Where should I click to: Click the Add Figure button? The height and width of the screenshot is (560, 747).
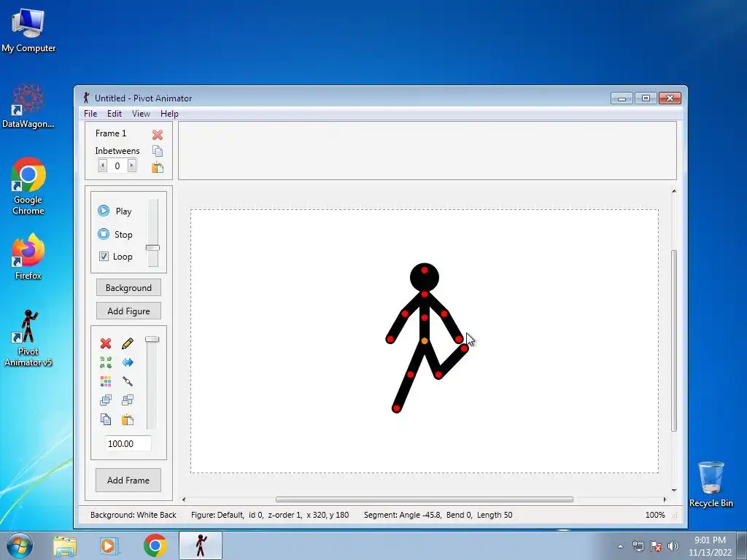pyautogui.click(x=128, y=311)
